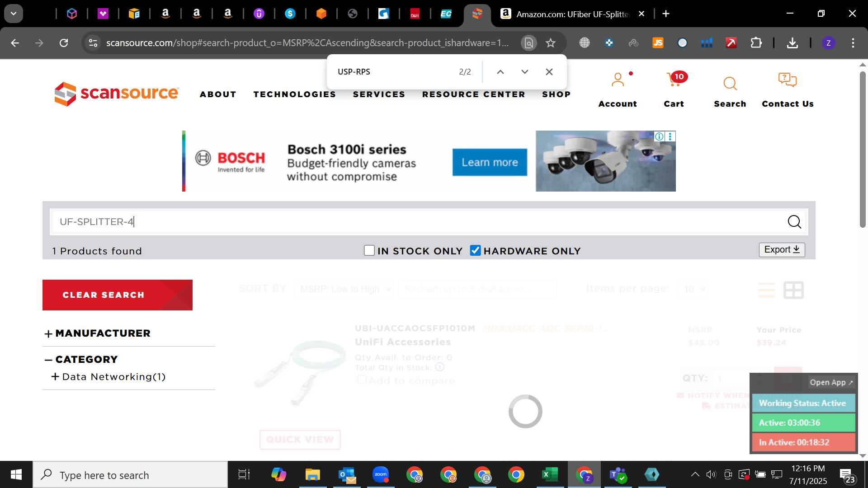Close the find-in-page bar
This screenshot has width=868, height=488.
pyautogui.click(x=549, y=72)
